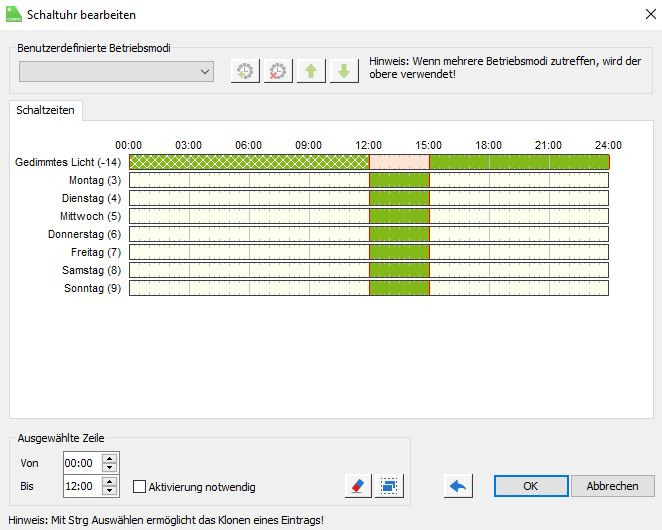Click the 24:00 time axis label
Viewport: 662px width, 530px height.
(x=608, y=145)
